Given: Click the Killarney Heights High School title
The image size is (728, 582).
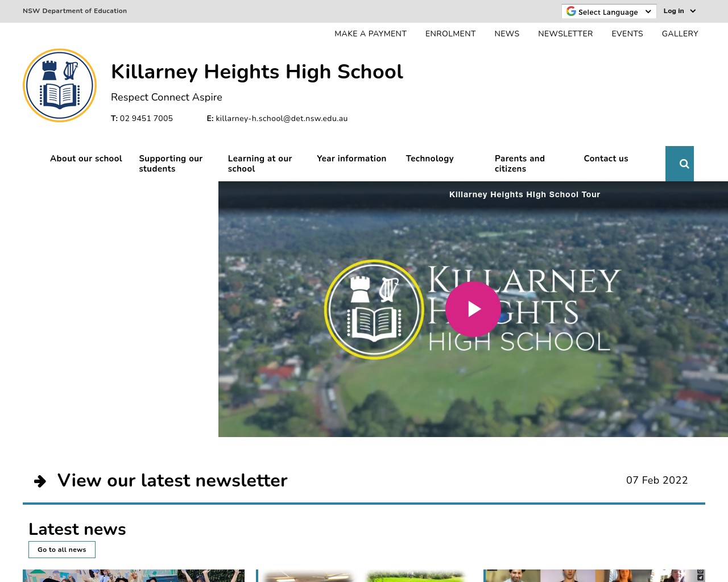Looking at the screenshot, I should pos(257,72).
